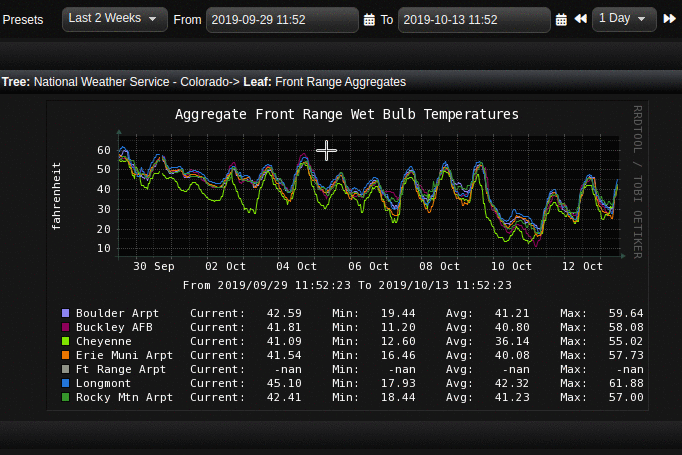
Task: Click Erie Muni Arpt min value 16.46
Action: click(x=398, y=355)
